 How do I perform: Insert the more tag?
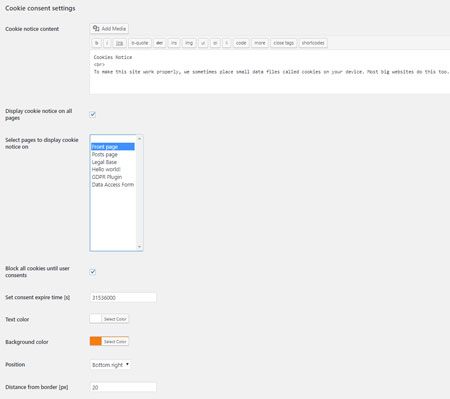[260, 43]
